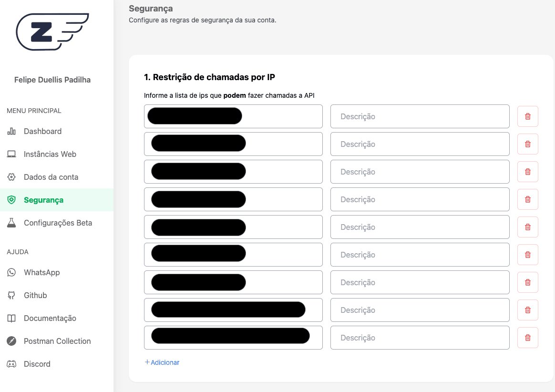Click the Documentação book icon
This screenshot has width=555, height=392.
pos(11,318)
